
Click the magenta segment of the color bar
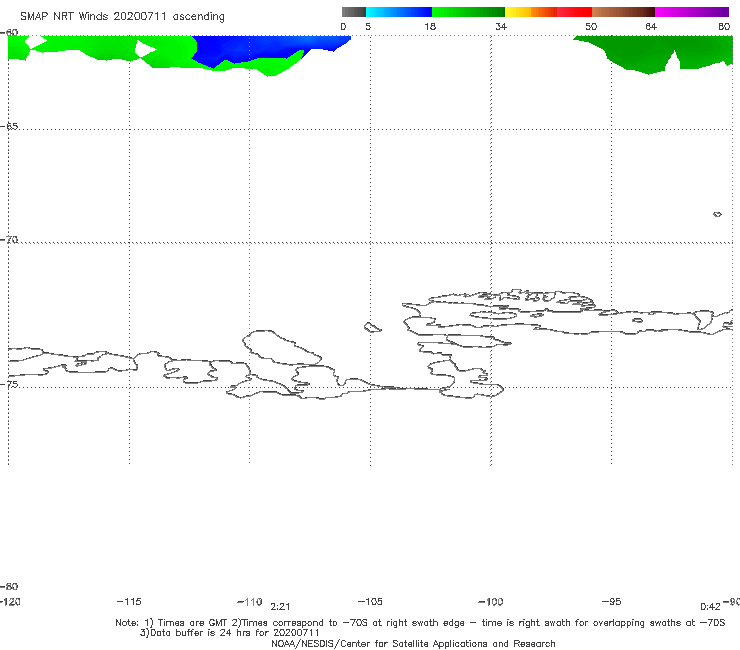click(x=692, y=12)
